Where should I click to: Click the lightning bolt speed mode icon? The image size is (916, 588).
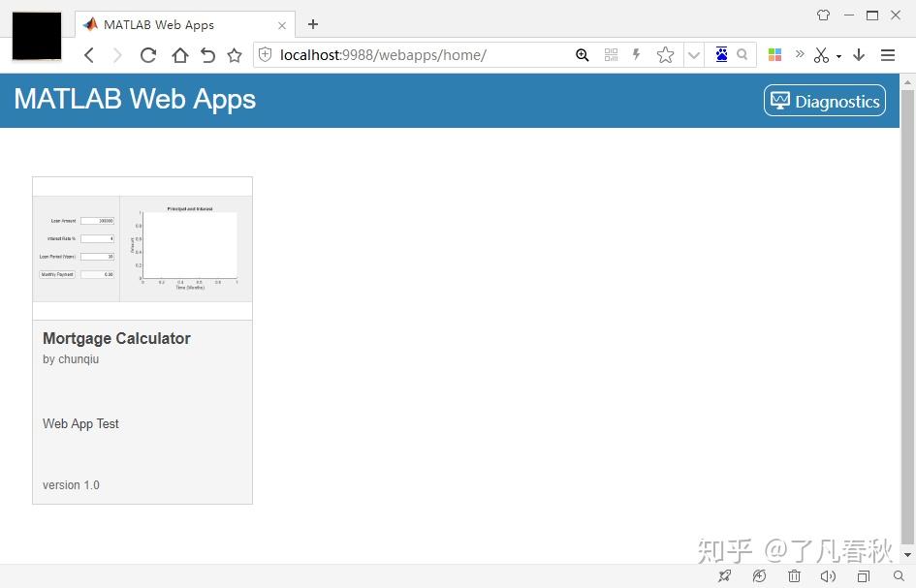pos(636,55)
